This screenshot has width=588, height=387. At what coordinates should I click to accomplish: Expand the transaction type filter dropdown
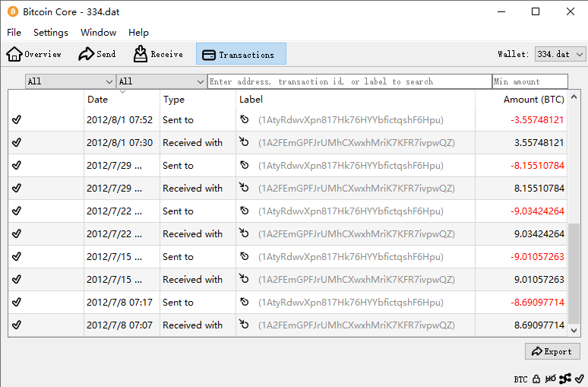161,81
